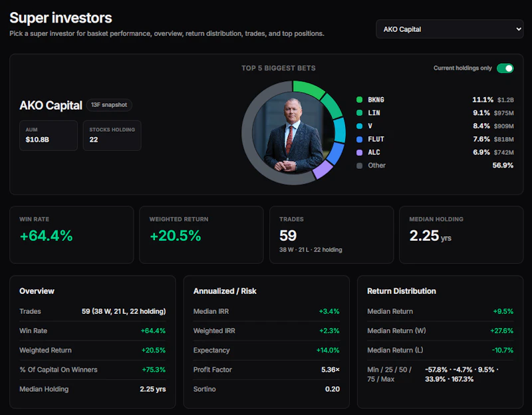Screen dimensions: 532x415
Task: Click the 56.9% Other weight value
Action: 503,165
